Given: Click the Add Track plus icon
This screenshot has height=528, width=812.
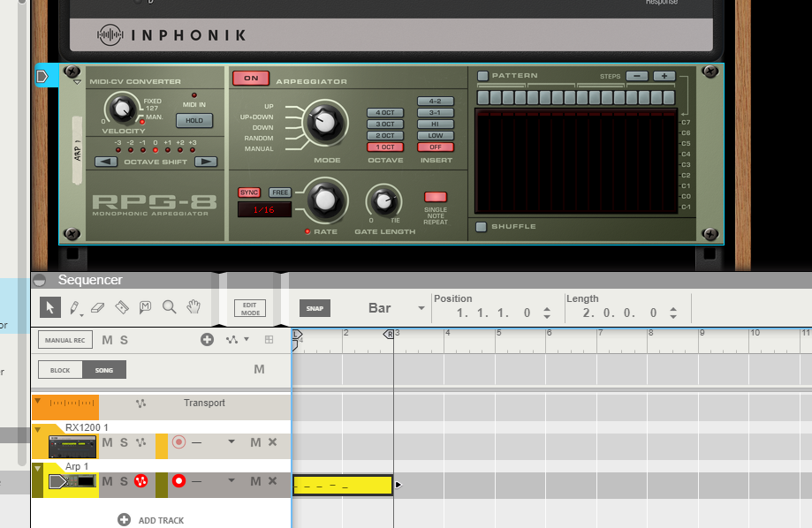Looking at the screenshot, I should [125, 520].
